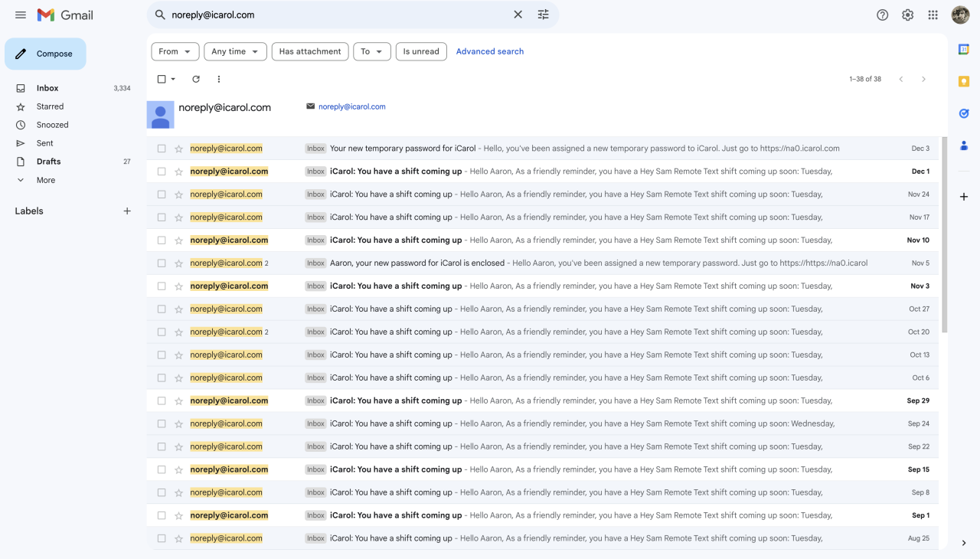Refresh the email list
Image resolution: width=980 pixels, height=559 pixels.
(196, 79)
